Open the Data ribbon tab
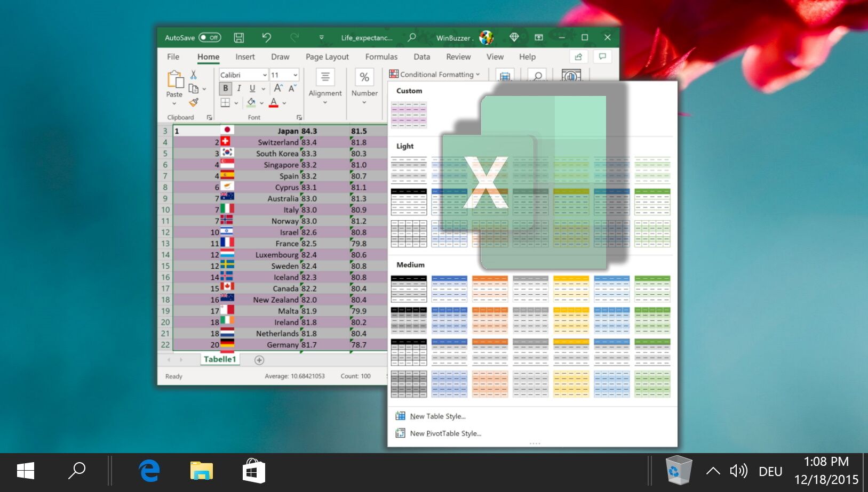Screen dimensions: 868x492 pyautogui.click(x=421, y=57)
